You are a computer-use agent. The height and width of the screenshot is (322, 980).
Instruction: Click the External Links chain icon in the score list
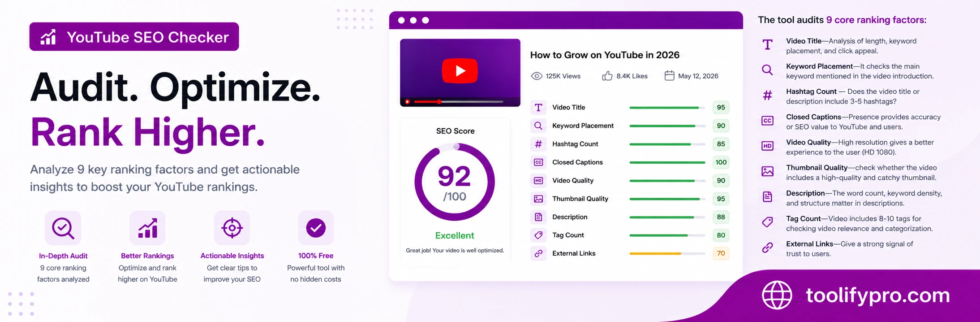pos(538,253)
